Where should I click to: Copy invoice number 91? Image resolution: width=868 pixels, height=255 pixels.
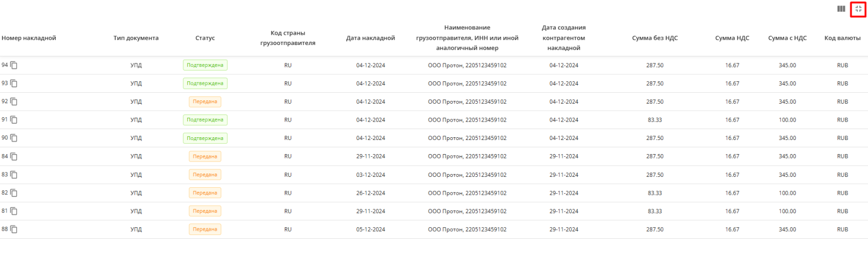[x=14, y=120]
